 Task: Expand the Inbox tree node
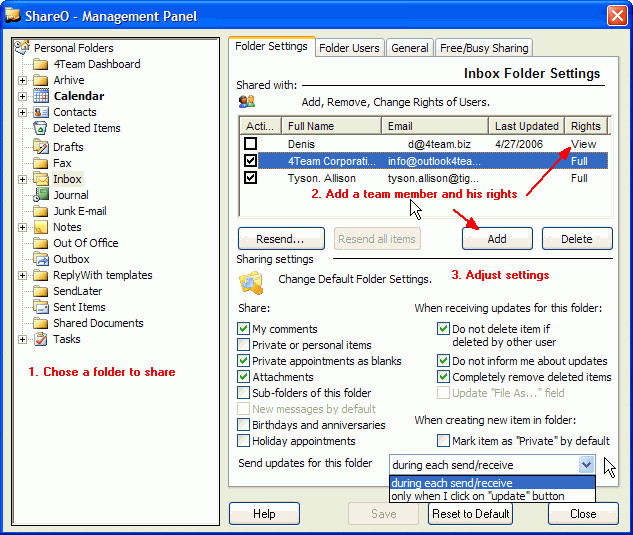[23, 179]
